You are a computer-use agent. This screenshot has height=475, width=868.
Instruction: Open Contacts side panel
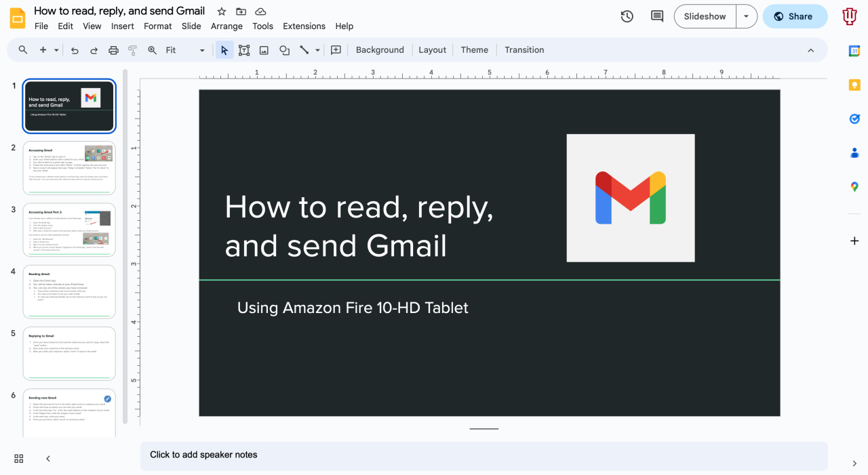[854, 152]
